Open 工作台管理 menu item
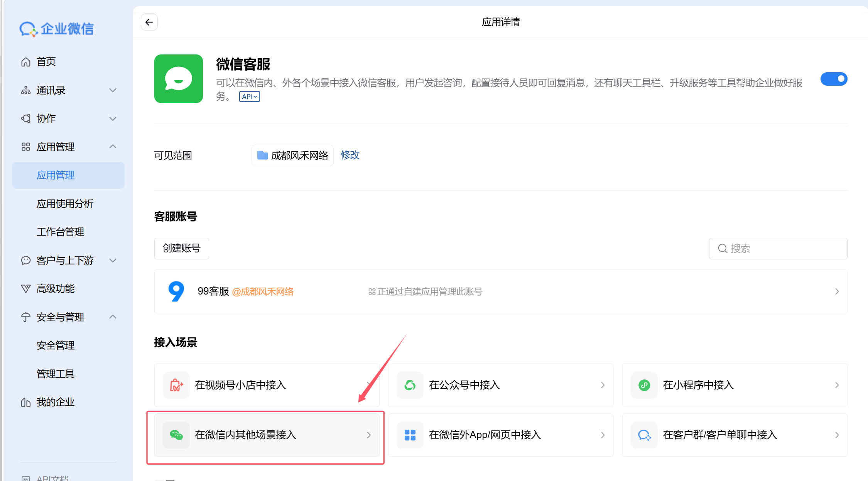 pos(60,232)
